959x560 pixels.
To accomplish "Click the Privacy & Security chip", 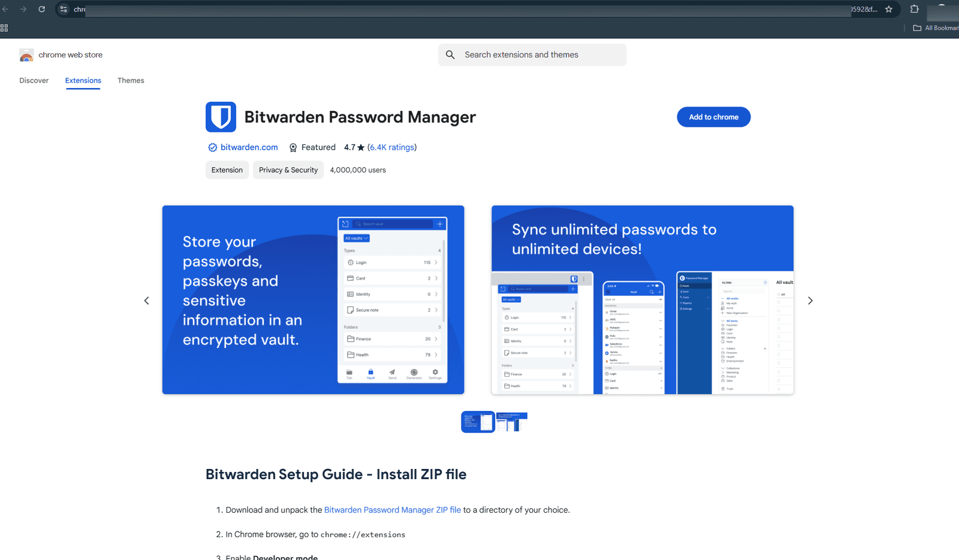I will click(x=288, y=170).
